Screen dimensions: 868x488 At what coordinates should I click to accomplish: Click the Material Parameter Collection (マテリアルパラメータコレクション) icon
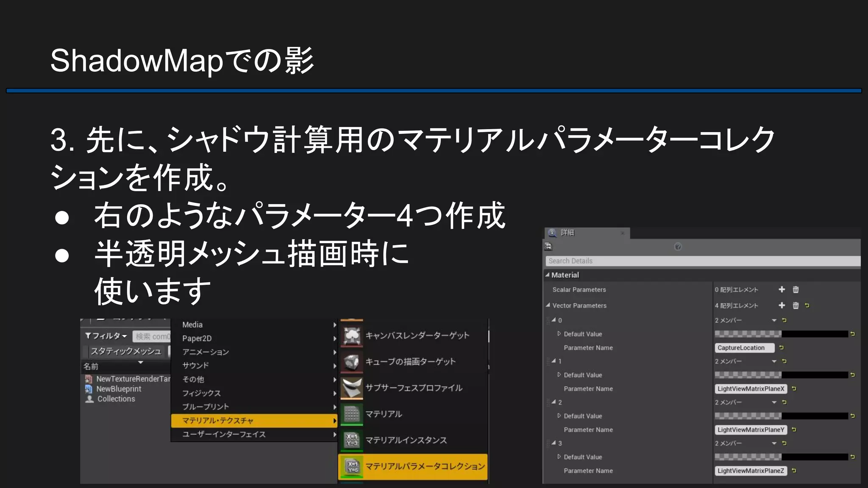pyautogui.click(x=351, y=467)
